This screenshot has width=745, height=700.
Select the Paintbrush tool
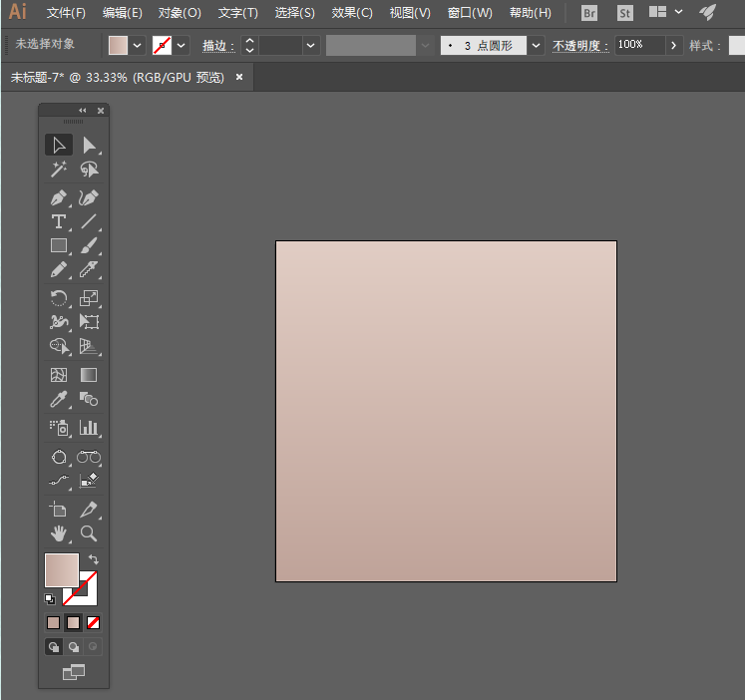(89, 245)
